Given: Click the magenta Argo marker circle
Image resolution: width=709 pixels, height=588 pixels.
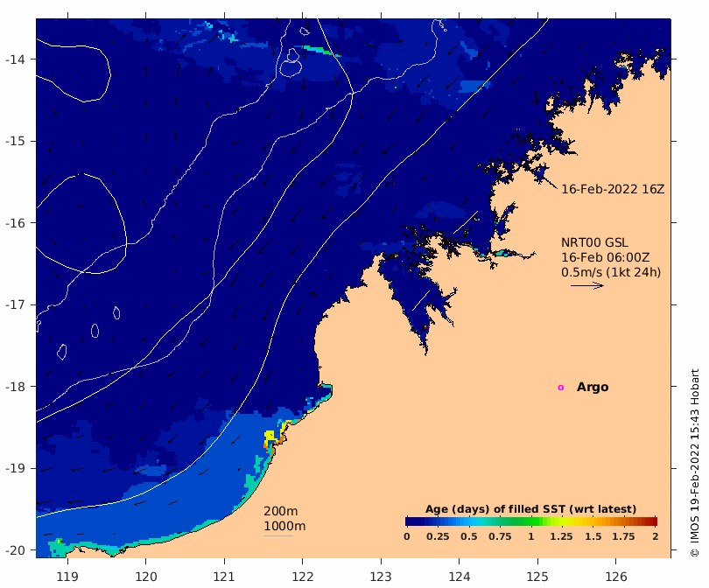Looking at the screenshot, I should pyautogui.click(x=561, y=388).
